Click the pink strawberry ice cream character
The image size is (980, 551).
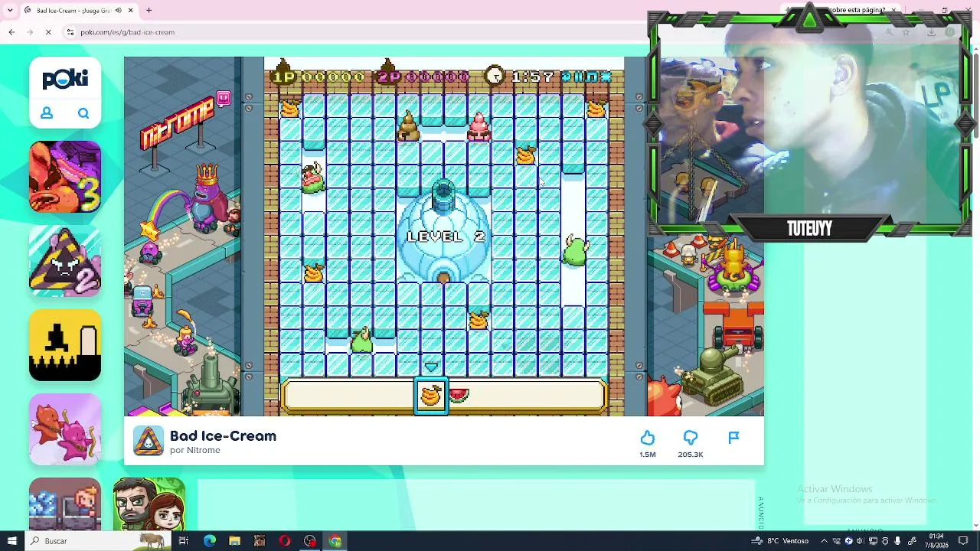[x=479, y=127]
